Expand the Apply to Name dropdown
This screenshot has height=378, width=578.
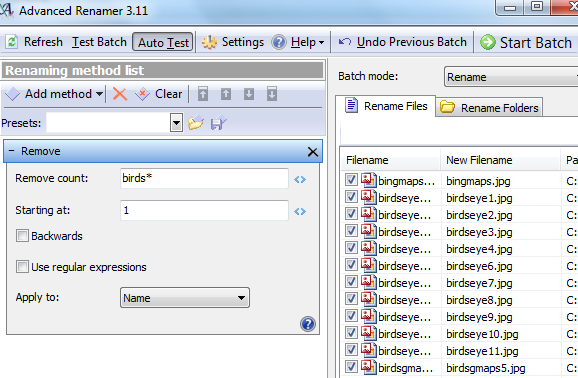(x=185, y=298)
